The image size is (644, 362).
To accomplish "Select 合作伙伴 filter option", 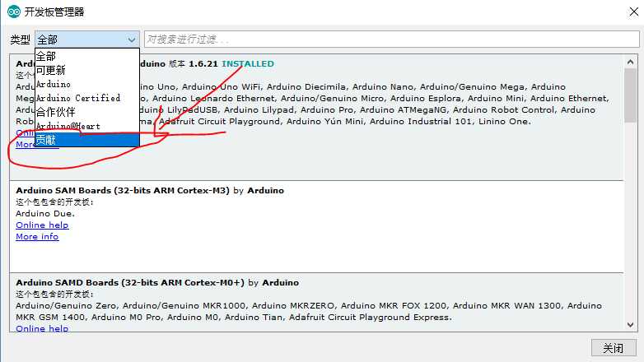I will pos(87,112).
